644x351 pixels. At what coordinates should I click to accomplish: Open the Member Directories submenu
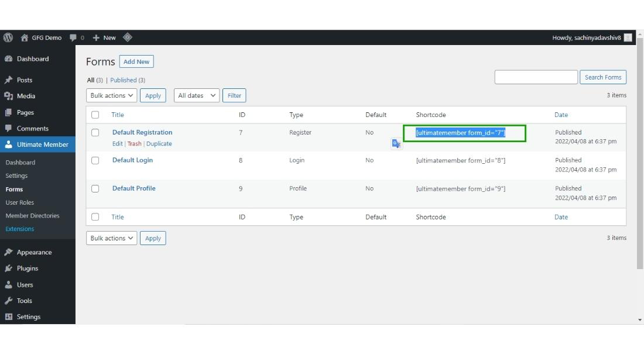(32, 215)
